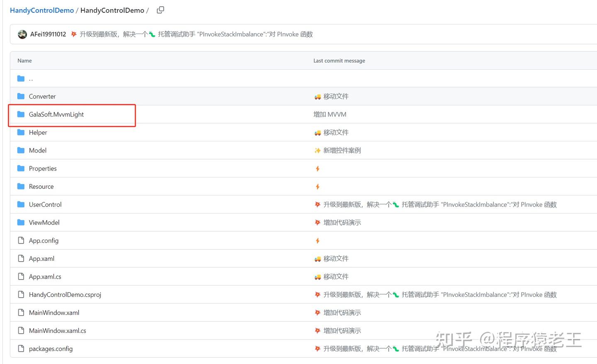Click the '增加 MVVM' commit message link
Viewport: 597px width, 364px height.
[x=330, y=114]
